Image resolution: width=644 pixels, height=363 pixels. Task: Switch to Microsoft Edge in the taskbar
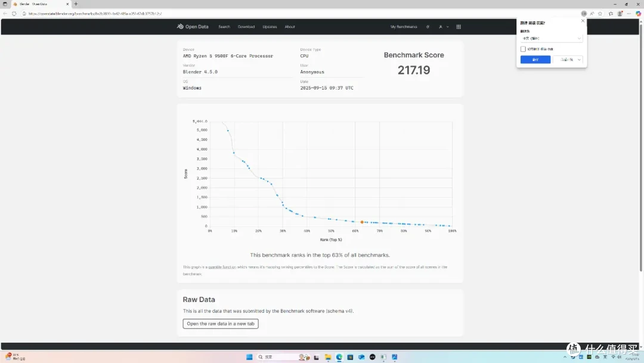pos(339,357)
